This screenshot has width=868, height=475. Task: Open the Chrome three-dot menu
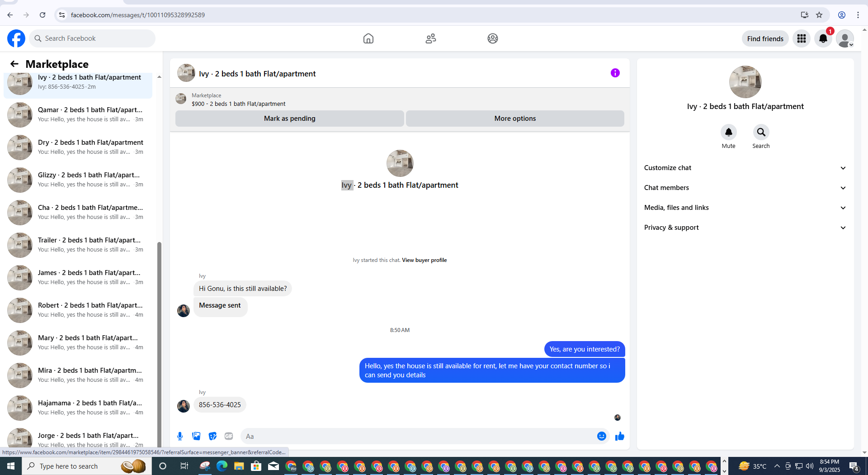(858, 15)
